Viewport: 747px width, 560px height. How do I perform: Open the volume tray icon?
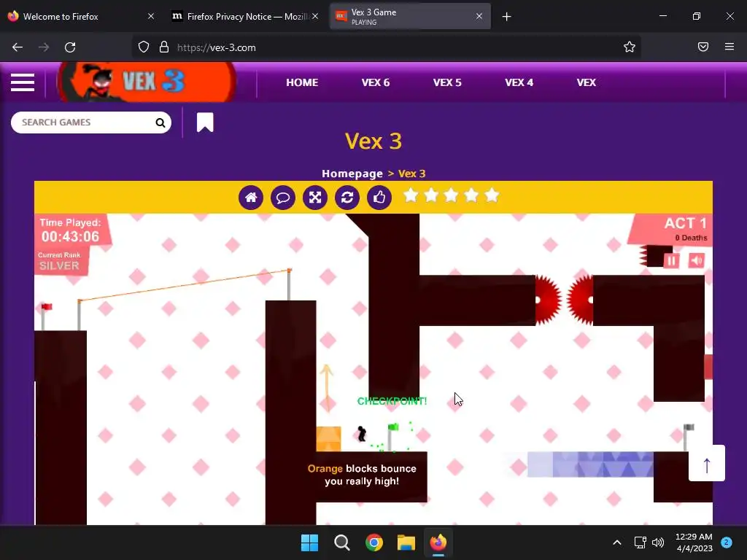pyautogui.click(x=658, y=542)
